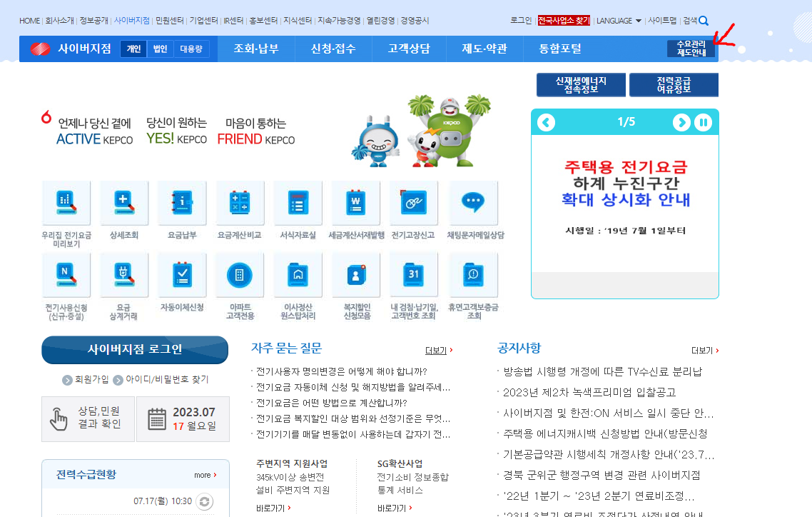Viewport: 812px width, 517px height.
Task: Open 전기사용신청(신규·증설) icon
Action: click(66, 275)
